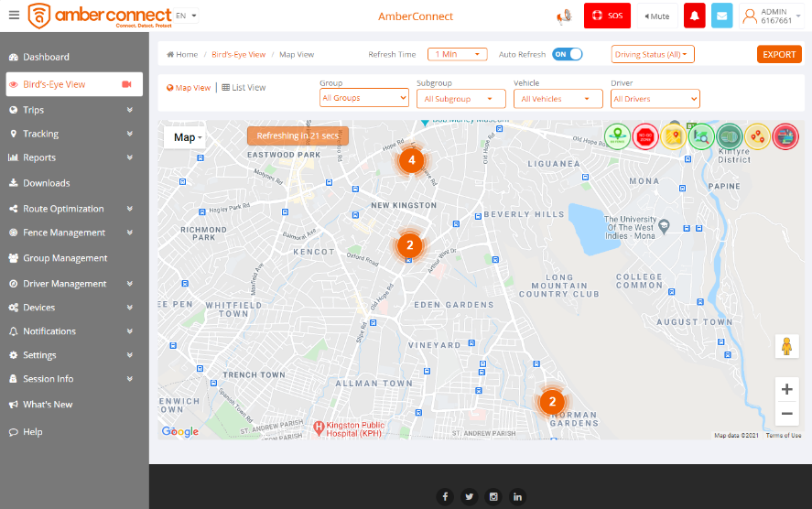Open the Terms of Use map link
Image resolution: width=812 pixels, height=509 pixels.
[784, 436]
